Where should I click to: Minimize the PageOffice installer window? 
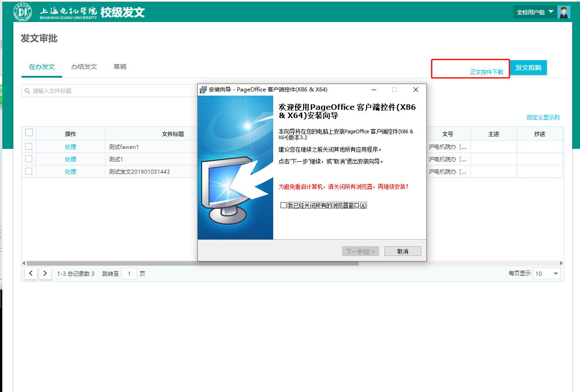point(374,90)
